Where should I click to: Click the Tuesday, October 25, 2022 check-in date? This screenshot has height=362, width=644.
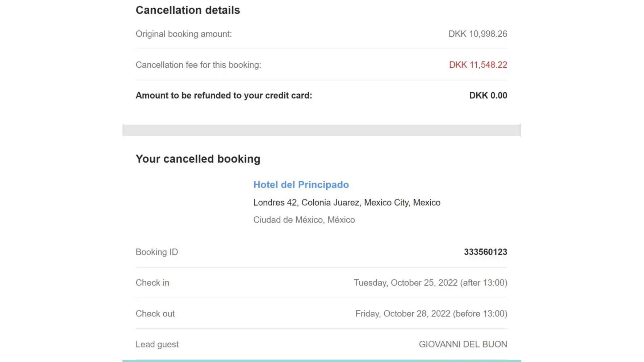click(x=430, y=283)
